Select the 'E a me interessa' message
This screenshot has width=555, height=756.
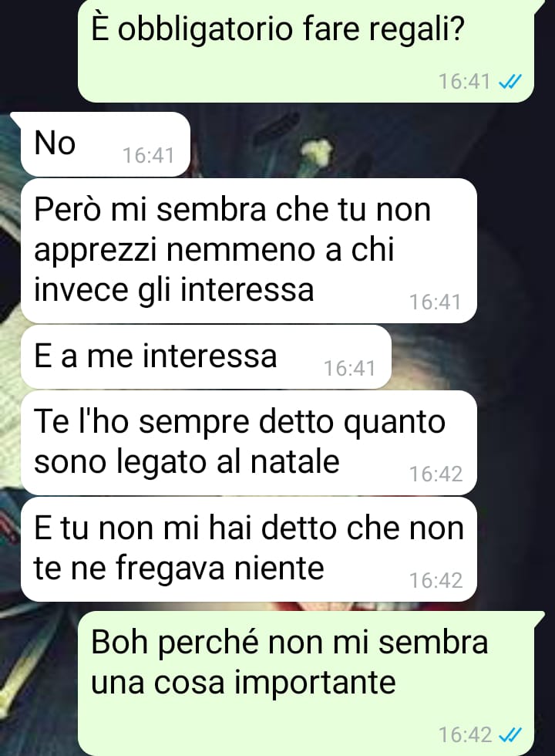click(206, 356)
